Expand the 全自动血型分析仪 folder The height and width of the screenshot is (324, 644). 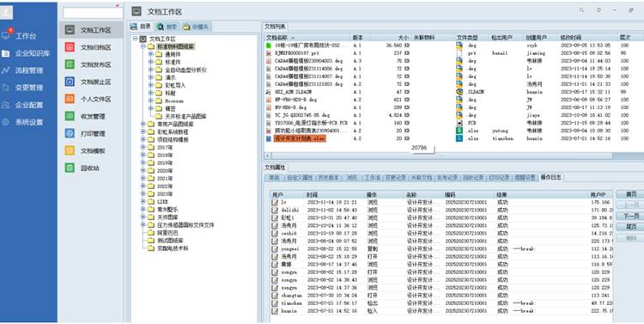tap(151, 70)
